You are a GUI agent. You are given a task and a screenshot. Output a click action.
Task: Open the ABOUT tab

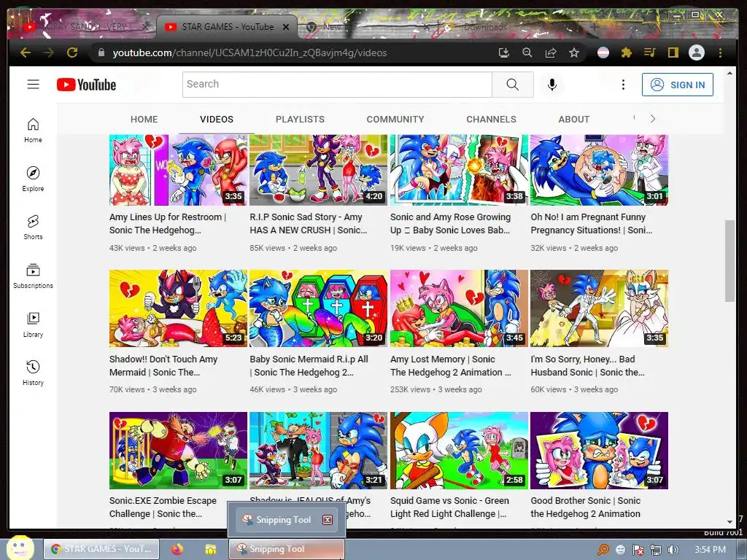(573, 119)
